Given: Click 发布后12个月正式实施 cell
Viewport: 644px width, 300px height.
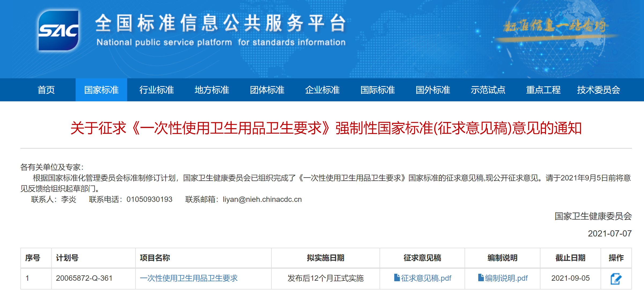Looking at the screenshot, I should pos(326,278).
